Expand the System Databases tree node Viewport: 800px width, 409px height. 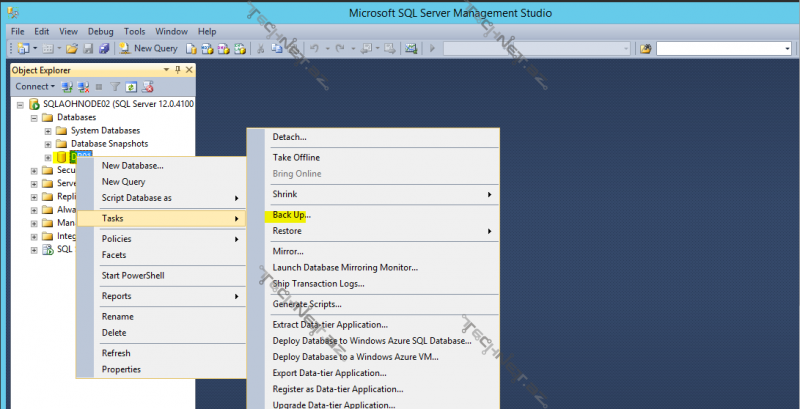[48, 130]
